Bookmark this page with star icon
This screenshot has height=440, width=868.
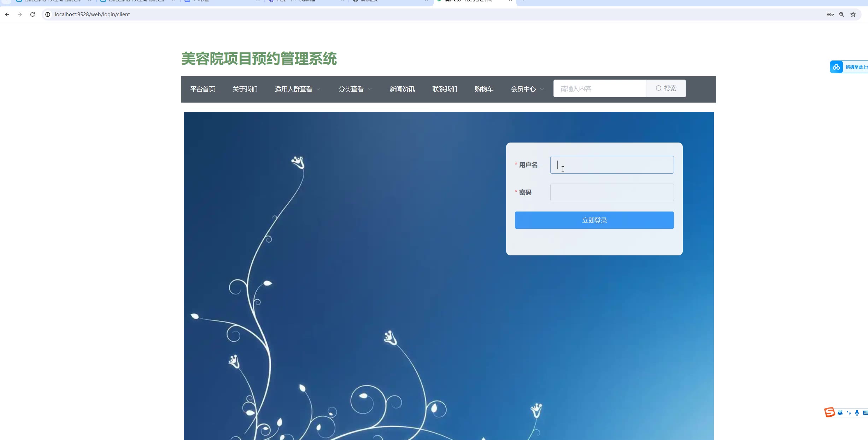click(x=853, y=15)
